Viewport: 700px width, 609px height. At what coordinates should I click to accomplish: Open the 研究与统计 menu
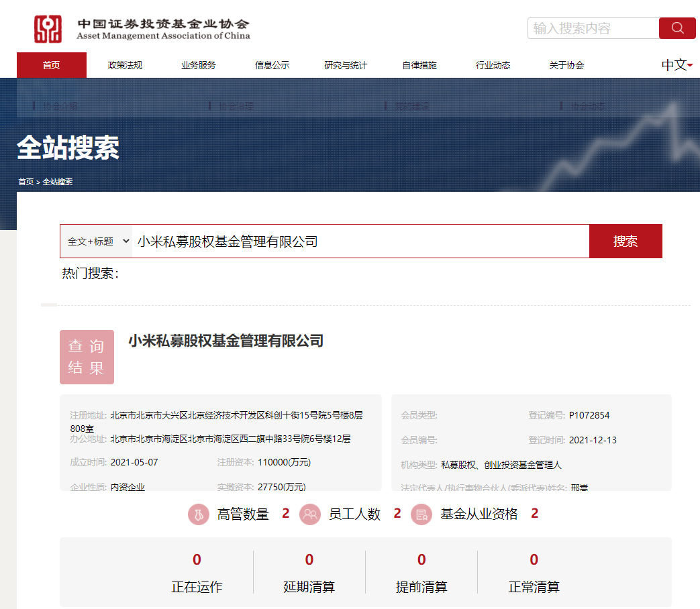pos(346,65)
